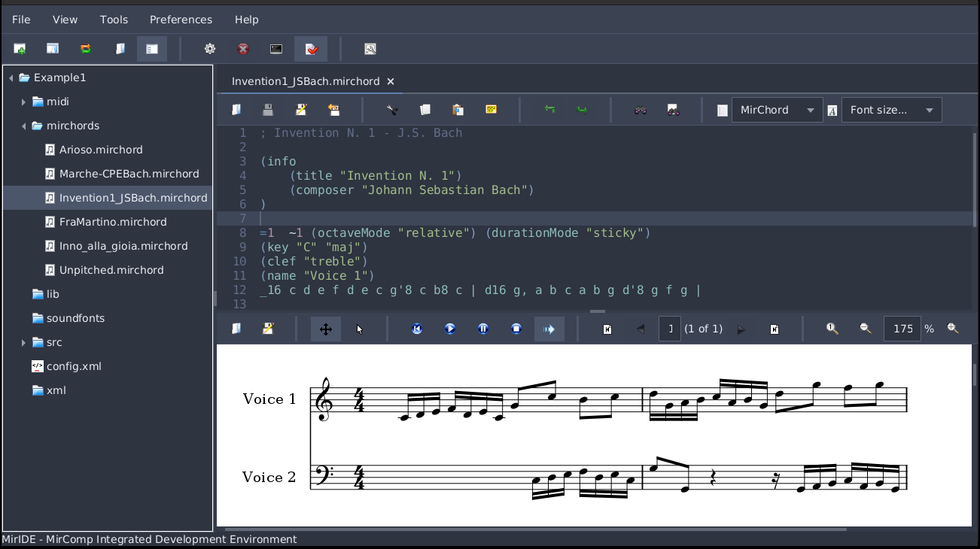Toggle the red checkmark document button
This screenshot has height=549, width=980.
311,49
